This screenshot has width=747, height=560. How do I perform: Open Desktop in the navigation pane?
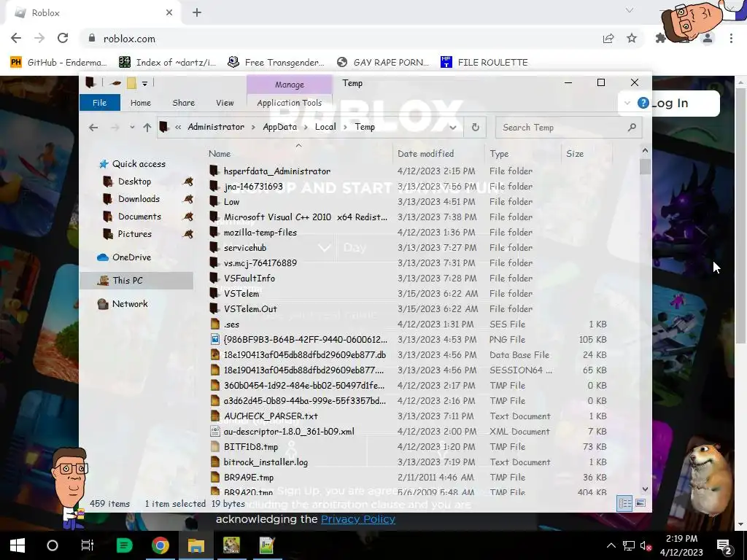pos(134,182)
